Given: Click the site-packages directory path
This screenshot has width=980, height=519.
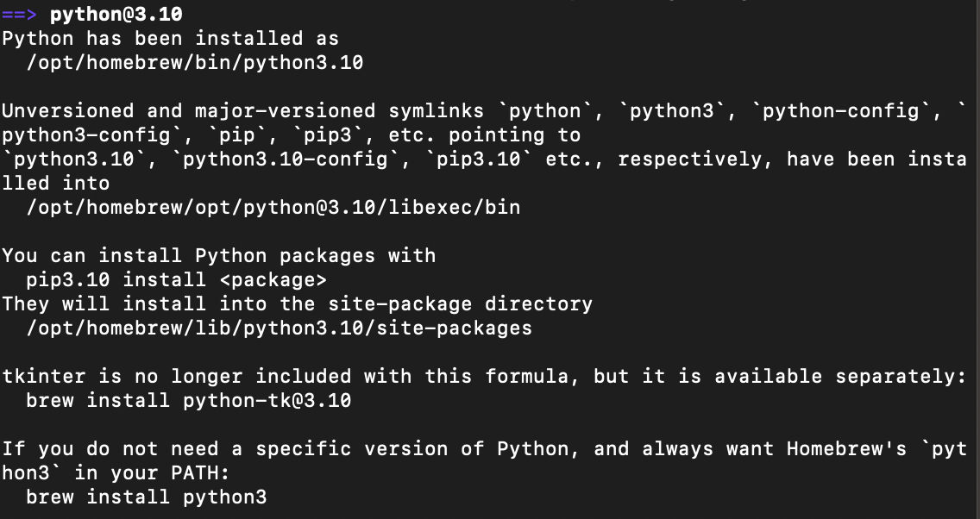Looking at the screenshot, I should click(280, 328).
